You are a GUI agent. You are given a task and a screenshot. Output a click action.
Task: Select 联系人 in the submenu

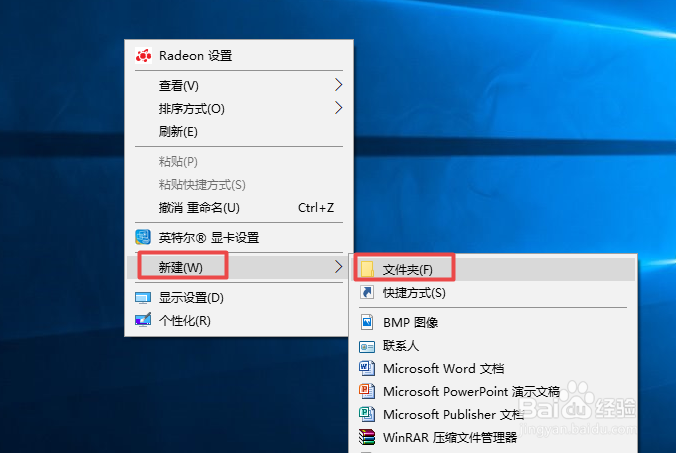pos(495,346)
